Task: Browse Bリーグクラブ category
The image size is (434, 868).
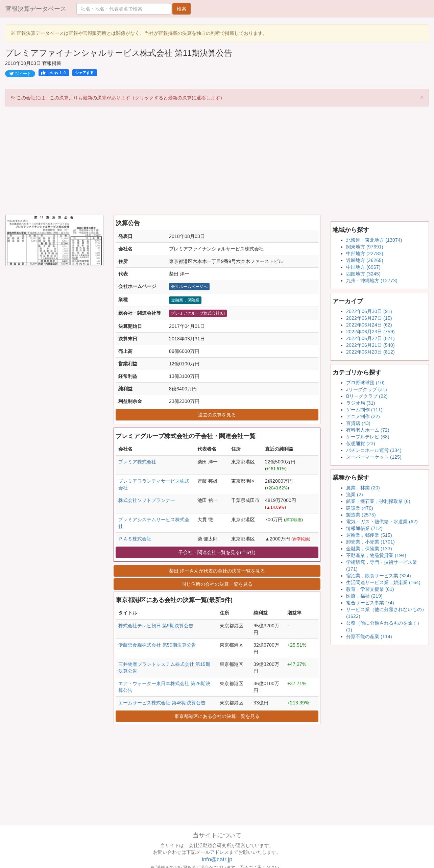Action: pos(367,396)
